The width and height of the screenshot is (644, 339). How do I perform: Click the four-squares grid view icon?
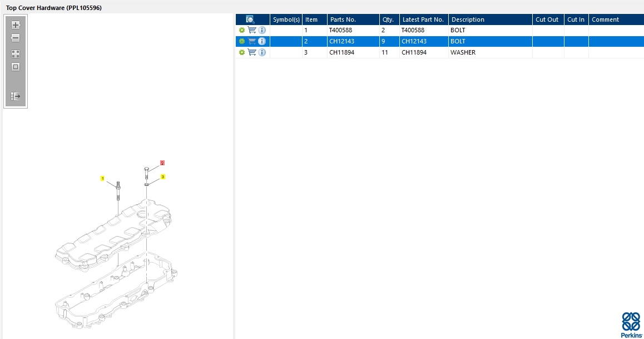click(16, 54)
